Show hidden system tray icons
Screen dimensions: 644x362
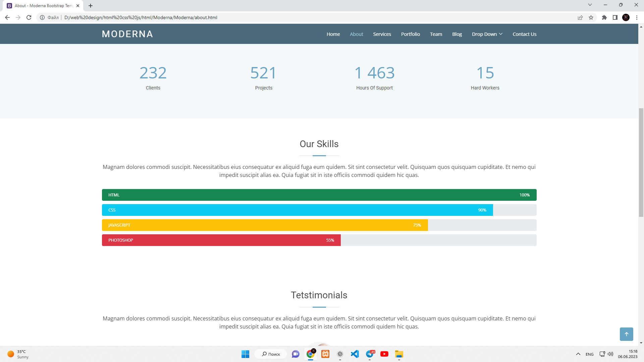[x=578, y=354]
